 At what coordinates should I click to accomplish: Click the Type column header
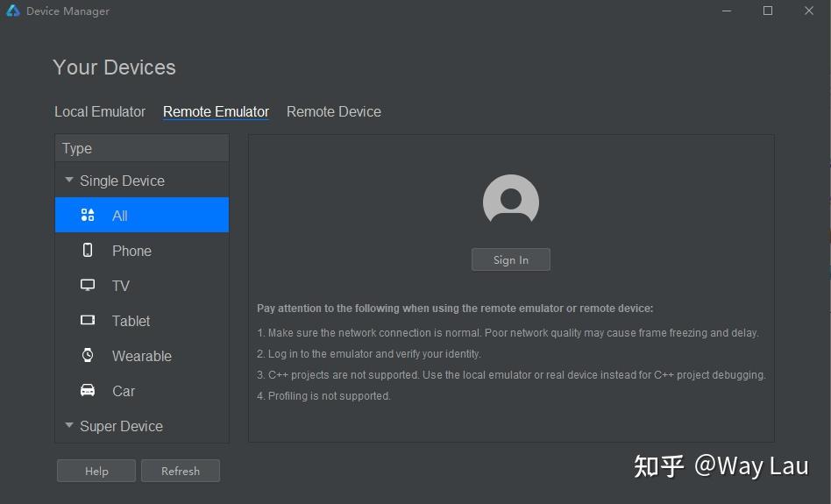pyautogui.click(x=142, y=149)
